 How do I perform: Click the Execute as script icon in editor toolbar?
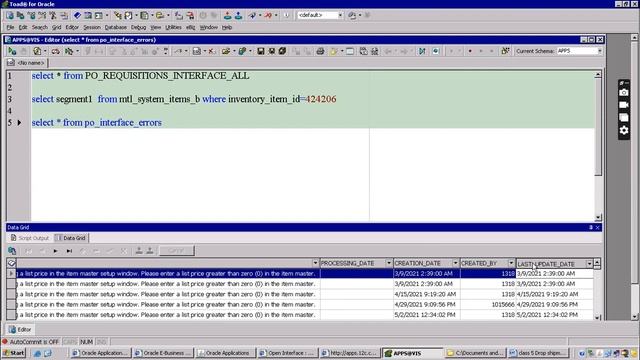(37, 51)
